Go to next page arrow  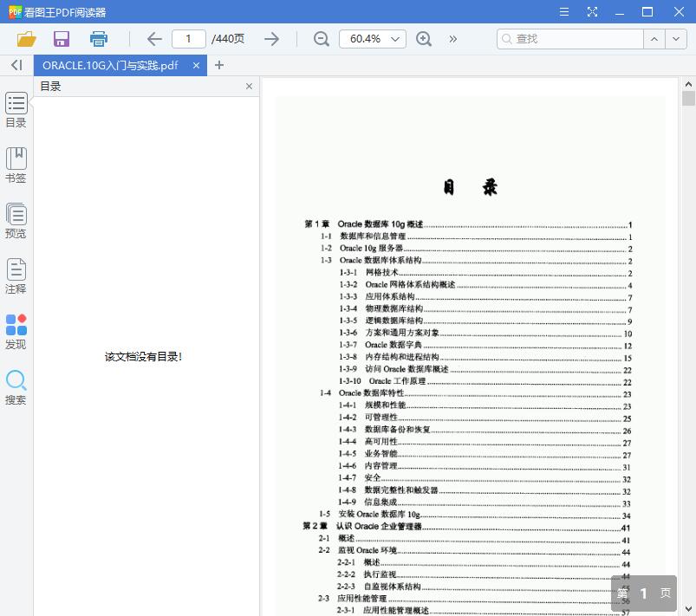click(271, 39)
